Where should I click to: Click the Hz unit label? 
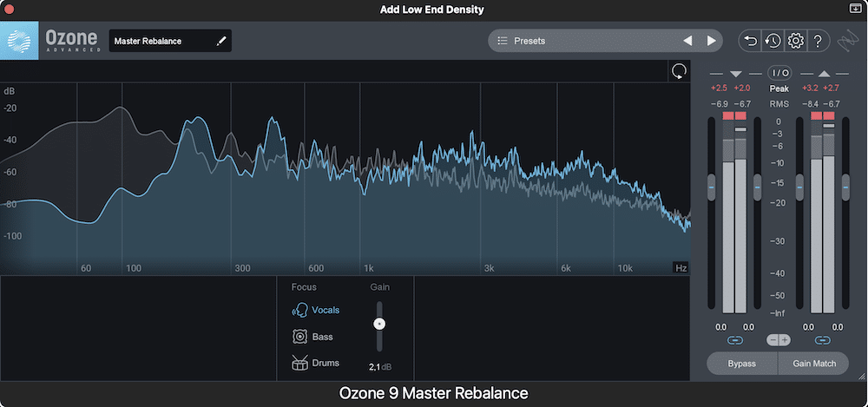tap(681, 268)
